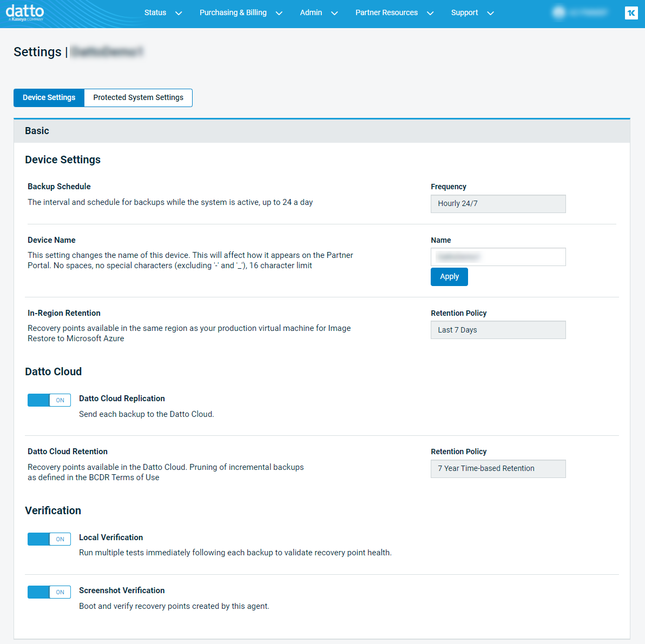645x644 pixels.
Task: Open the Partner Resources menu
Action: point(386,13)
